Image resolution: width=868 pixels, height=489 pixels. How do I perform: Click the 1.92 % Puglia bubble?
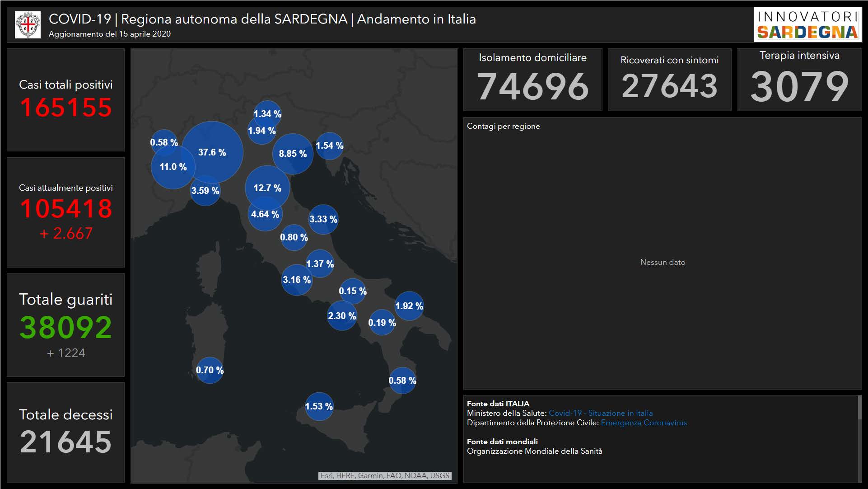coord(409,306)
